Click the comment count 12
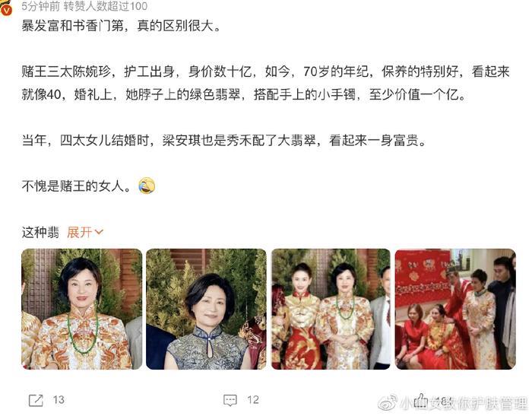This screenshot has height=416, width=532. [x=253, y=400]
